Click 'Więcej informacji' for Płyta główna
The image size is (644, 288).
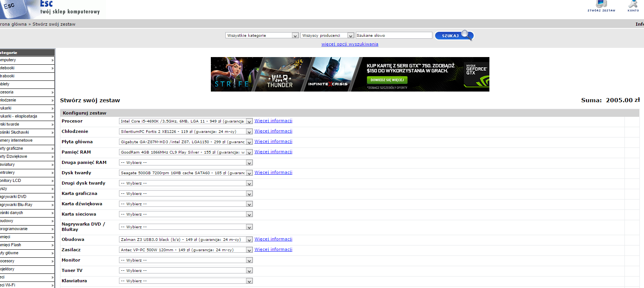tap(273, 141)
